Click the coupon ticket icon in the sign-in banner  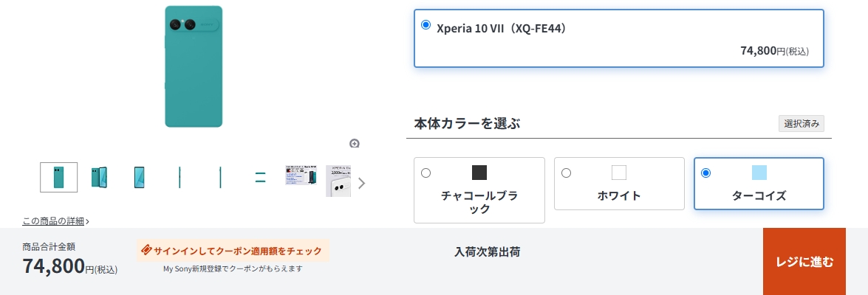146,251
